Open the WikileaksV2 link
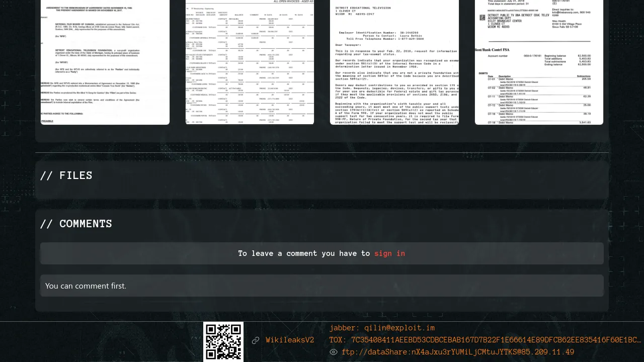644x362 pixels. 290,340
